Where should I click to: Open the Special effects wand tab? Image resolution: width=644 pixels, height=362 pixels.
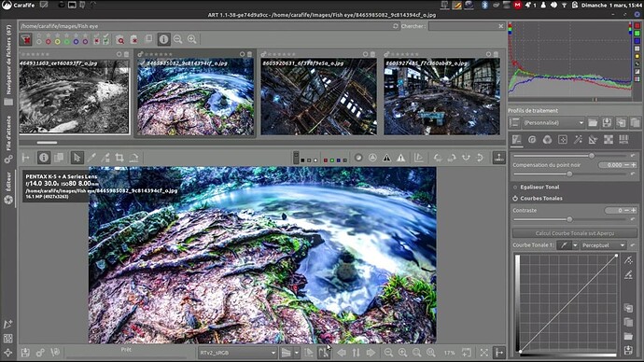[x=578, y=140]
